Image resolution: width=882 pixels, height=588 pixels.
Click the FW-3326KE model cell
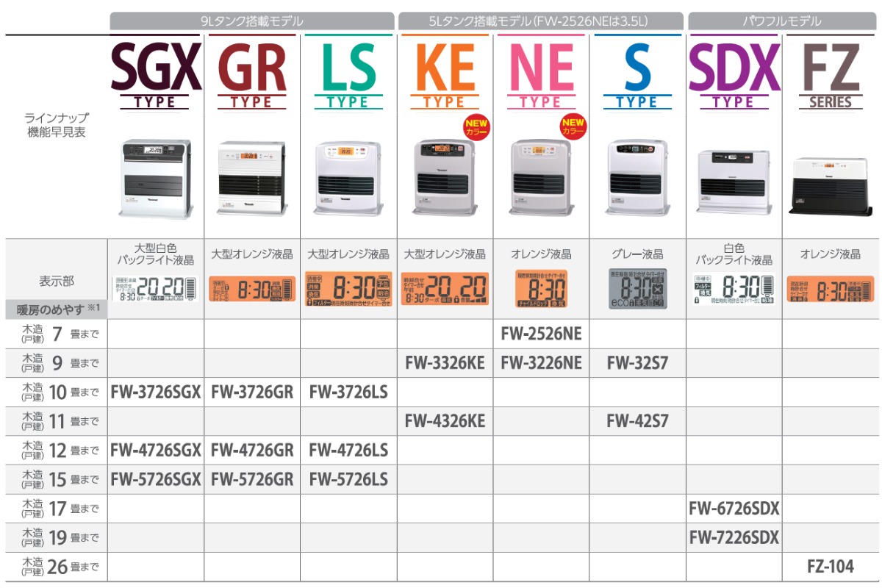pos(445,362)
